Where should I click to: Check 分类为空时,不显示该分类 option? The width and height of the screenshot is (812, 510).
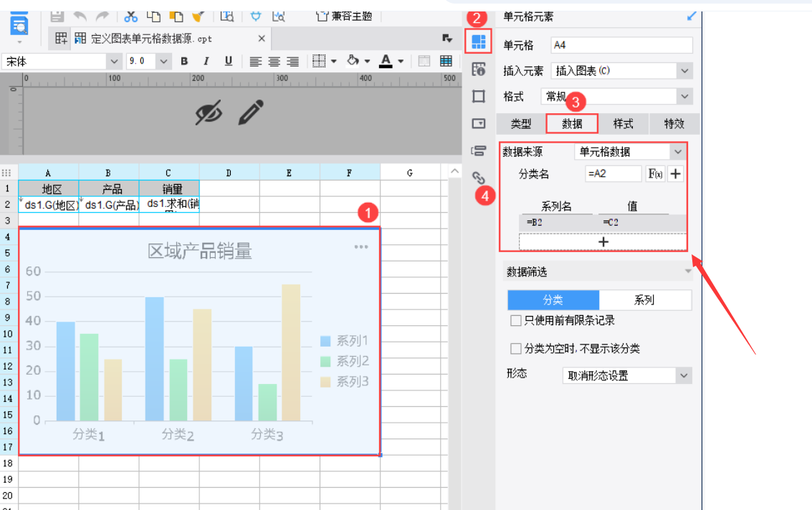pyautogui.click(x=515, y=349)
